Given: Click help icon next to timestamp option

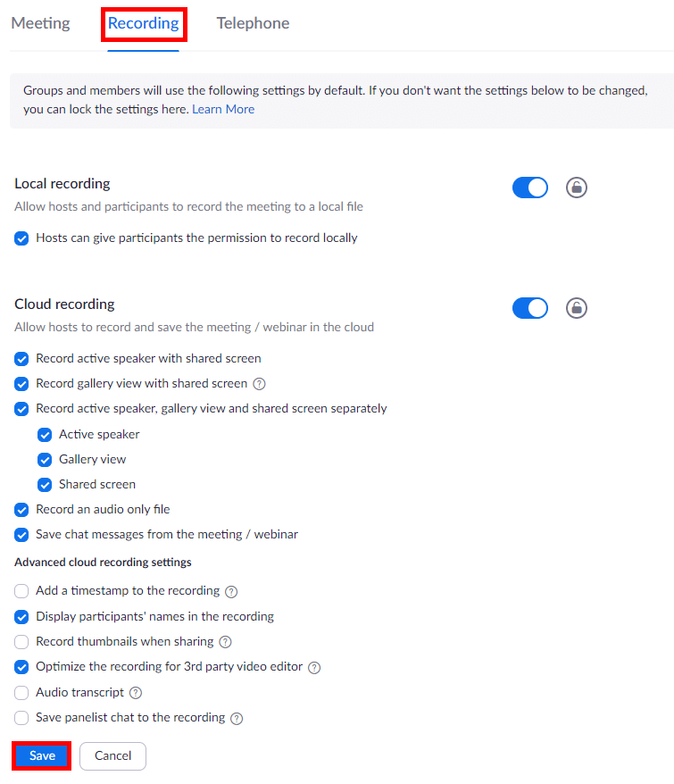Looking at the screenshot, I should tap(231, 591).
